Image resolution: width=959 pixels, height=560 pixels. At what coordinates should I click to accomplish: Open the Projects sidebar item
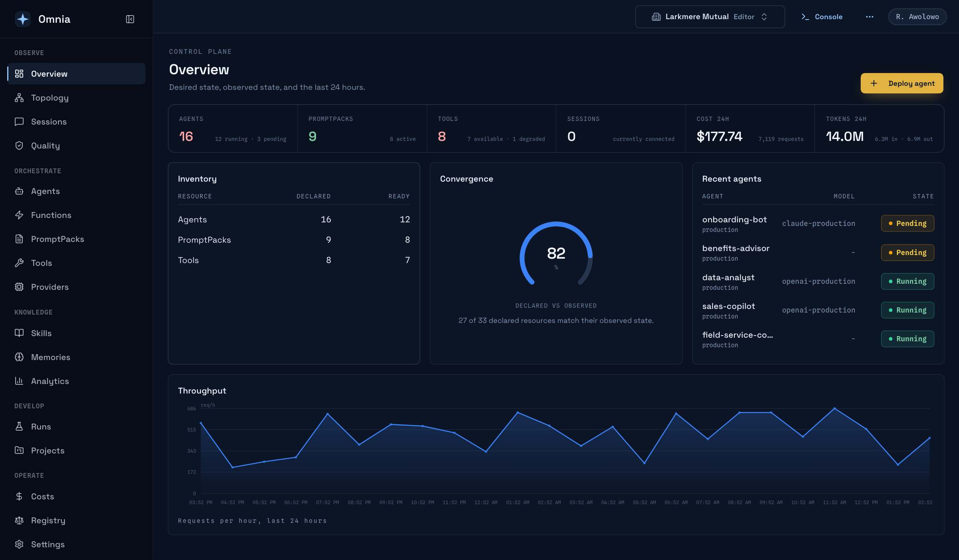pyautogui.click(x=76, y=451)
